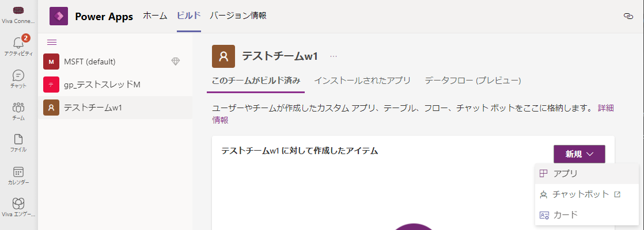Copy link icon at top right
This screenshot has width=644, height=230.
point(628,16)
